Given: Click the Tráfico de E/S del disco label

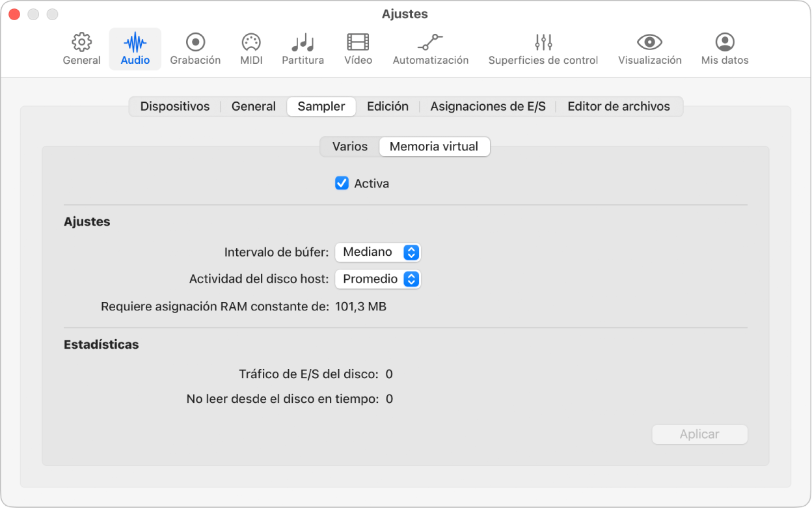Looking at the screenshot, I should [x=308, y=374].
